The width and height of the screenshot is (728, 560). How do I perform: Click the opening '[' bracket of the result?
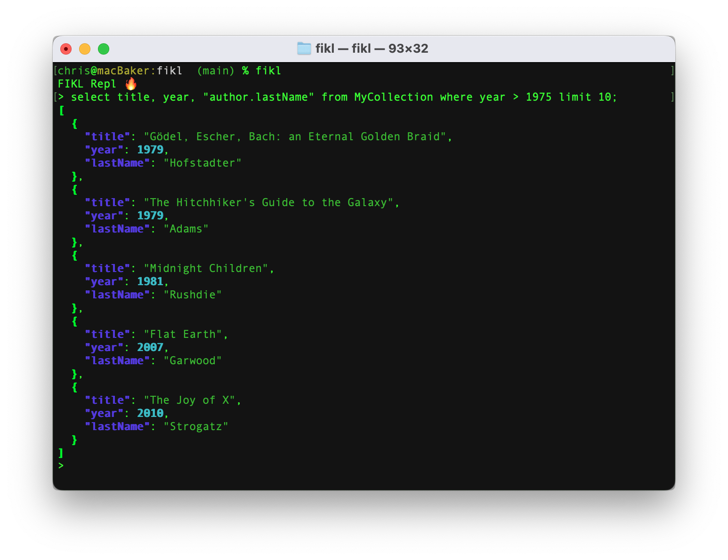pyautogui.click(x=61, y=111)
